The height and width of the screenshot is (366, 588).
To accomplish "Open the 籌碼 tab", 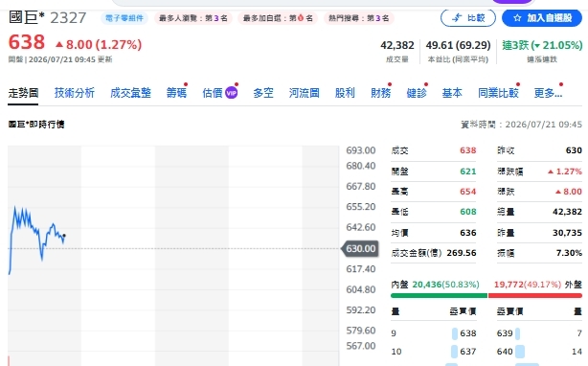I will click(x=176, y=93).
